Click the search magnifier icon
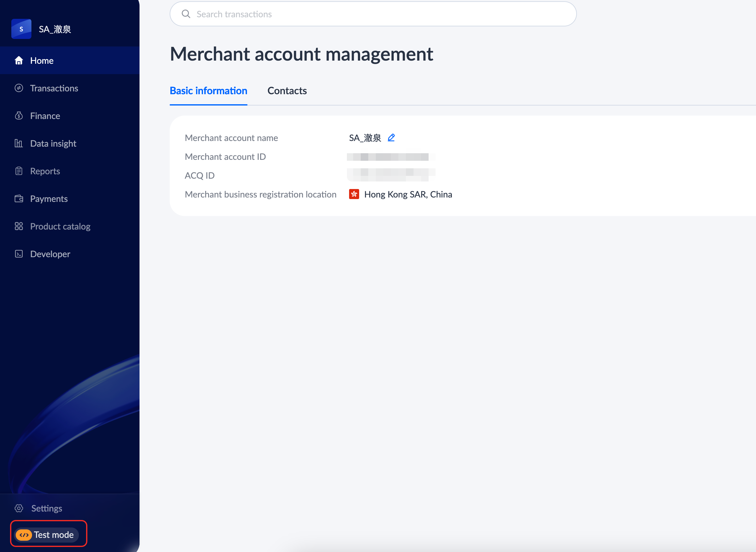Screen dimensions: 756x552 [x=186, y=14]
